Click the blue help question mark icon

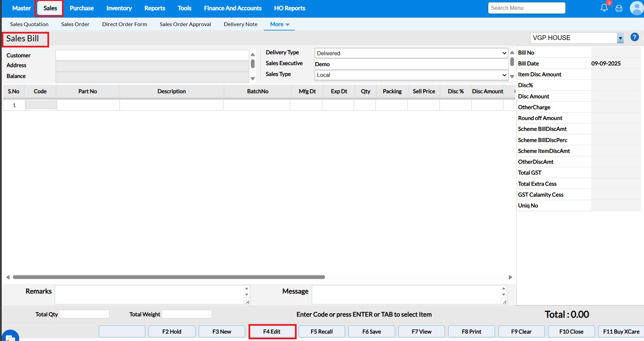(x=635, y=37)
